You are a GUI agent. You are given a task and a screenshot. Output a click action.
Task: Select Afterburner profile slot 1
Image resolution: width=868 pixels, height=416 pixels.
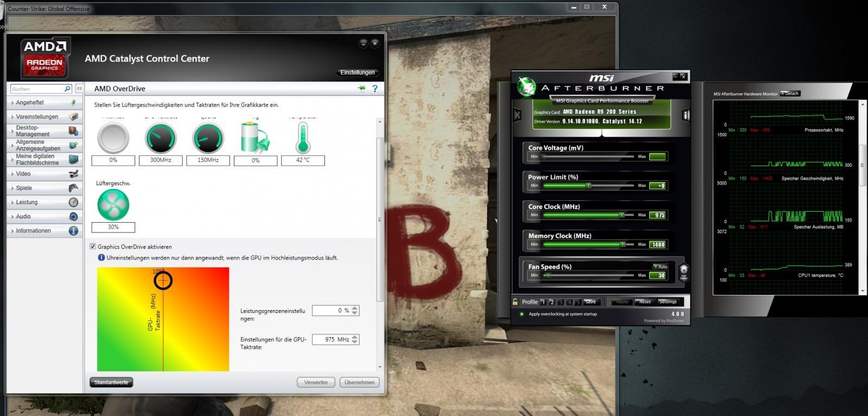click(543, 302)
